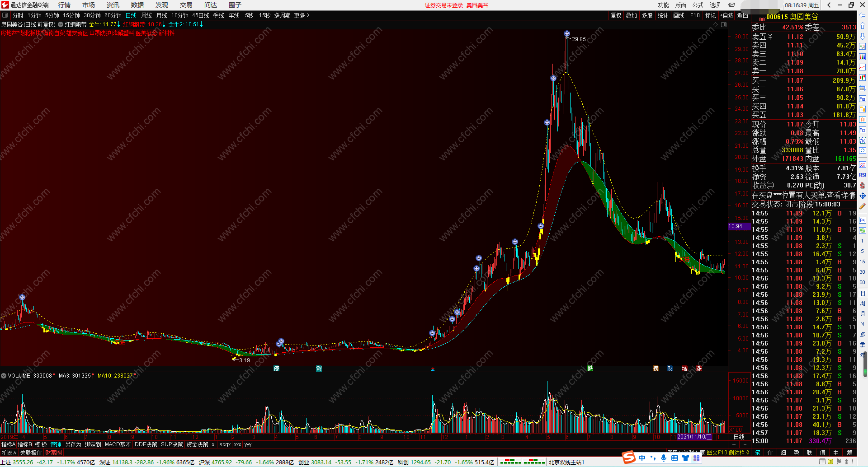
Task: Click the Fs icon in right sidebar
Action: pos(863,220)
